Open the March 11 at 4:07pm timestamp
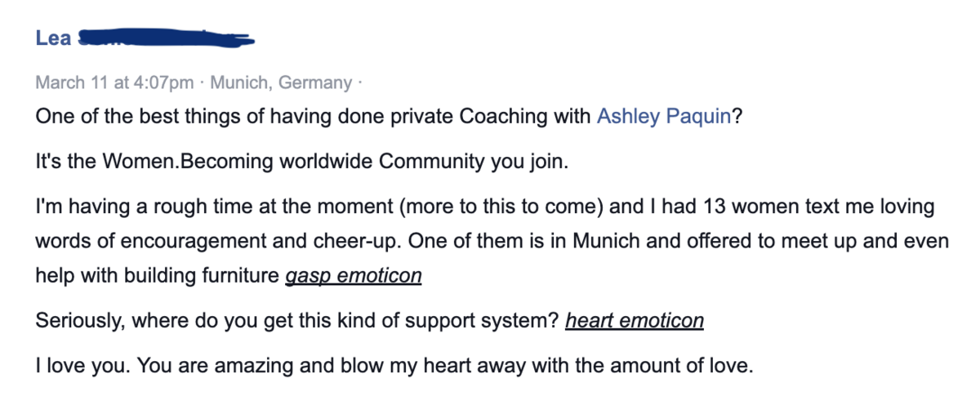The width and height of the screenshot is (980, 401). [x=114, y=82]
